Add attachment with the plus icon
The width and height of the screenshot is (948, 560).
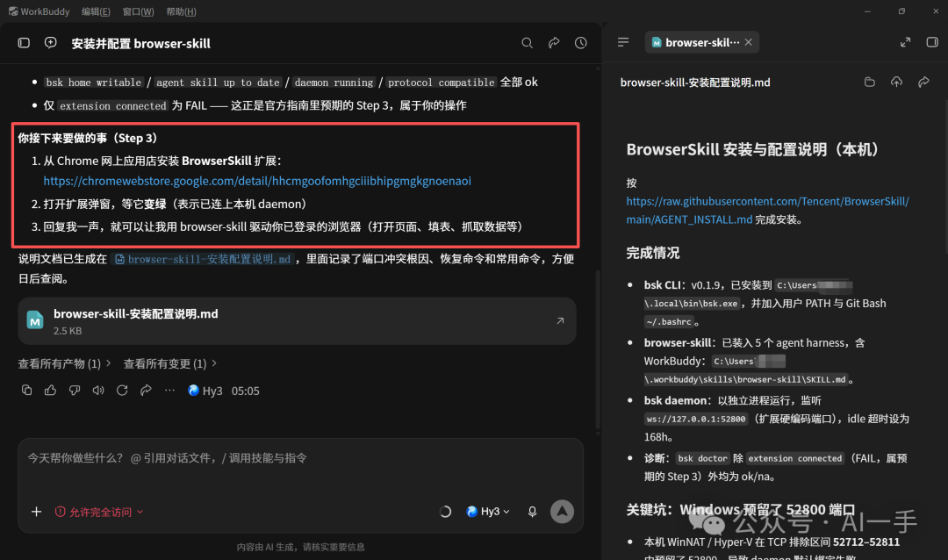36,512
